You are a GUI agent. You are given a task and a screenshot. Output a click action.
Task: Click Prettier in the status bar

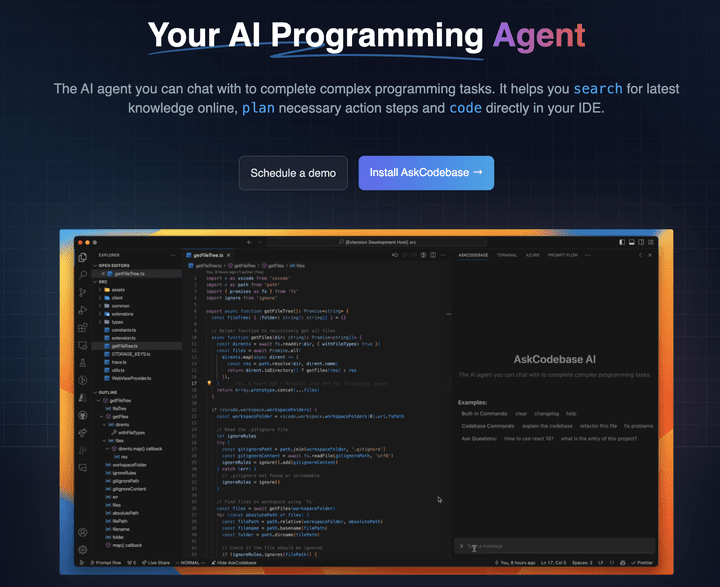[641, 562]
